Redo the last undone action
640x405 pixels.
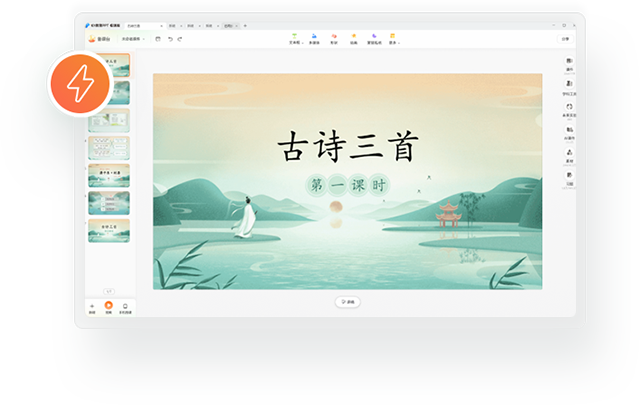(180, 39)
